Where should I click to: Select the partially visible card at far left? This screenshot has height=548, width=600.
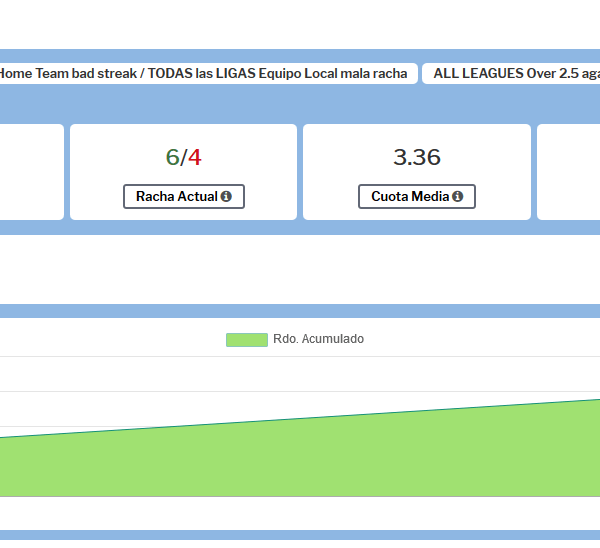[x=30, y=171]
